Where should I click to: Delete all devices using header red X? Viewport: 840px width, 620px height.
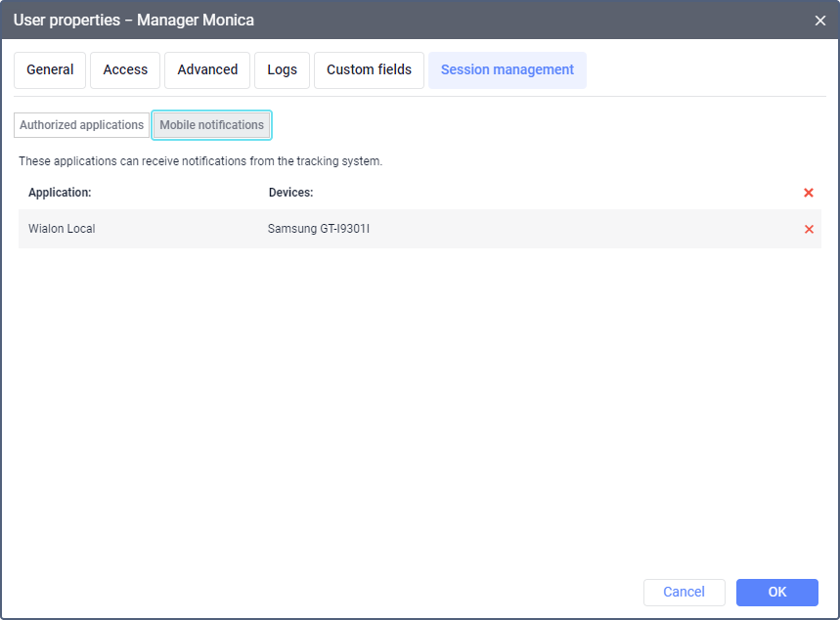(x=809, y=193)
